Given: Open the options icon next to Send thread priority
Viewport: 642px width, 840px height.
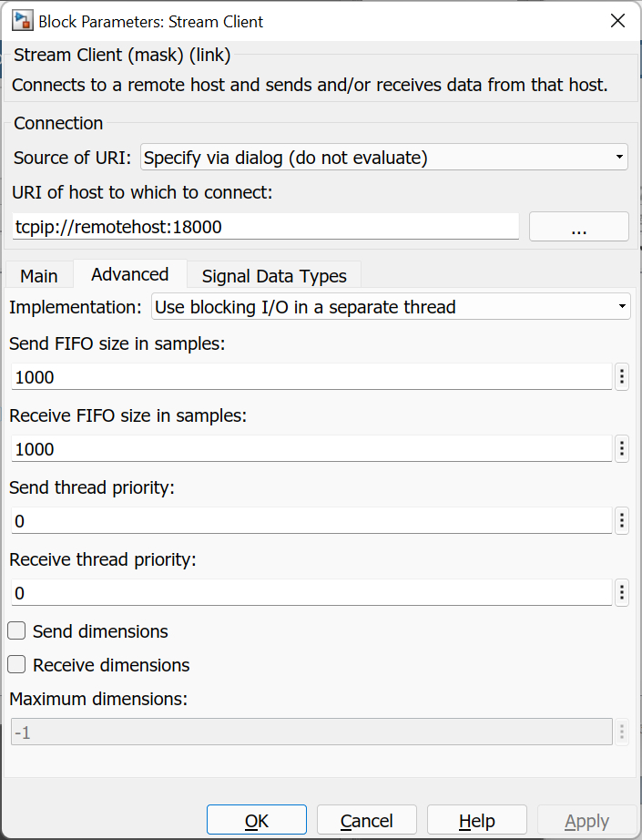Looking at the screenshot, I should pos(622,520).
